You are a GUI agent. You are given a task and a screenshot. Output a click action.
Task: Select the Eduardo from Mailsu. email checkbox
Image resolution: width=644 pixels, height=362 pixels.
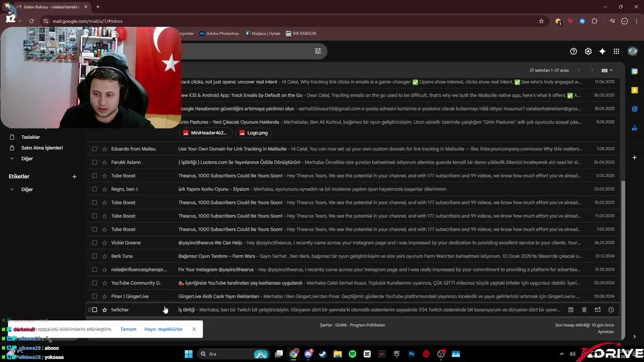tap(94, 149)
